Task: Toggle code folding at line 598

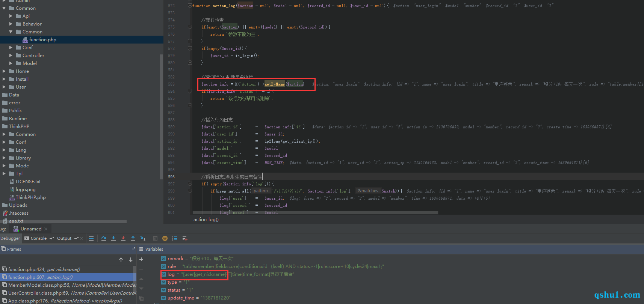Action: pyautogui.click(x=190, y=191)
